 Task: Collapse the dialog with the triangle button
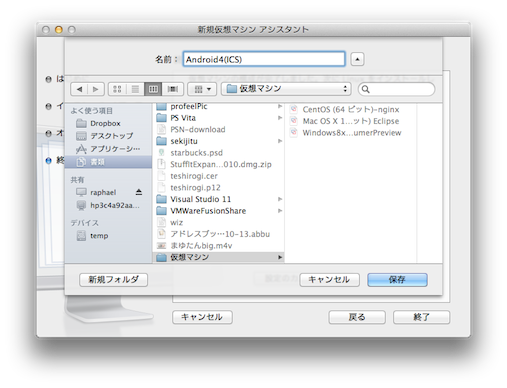(357, 59)
